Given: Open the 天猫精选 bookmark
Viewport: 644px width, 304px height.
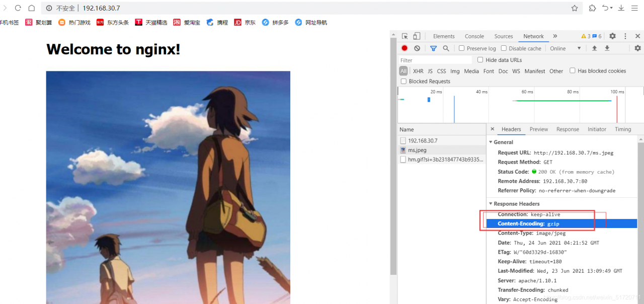Looking at the screenshot, I should (151, 22).
